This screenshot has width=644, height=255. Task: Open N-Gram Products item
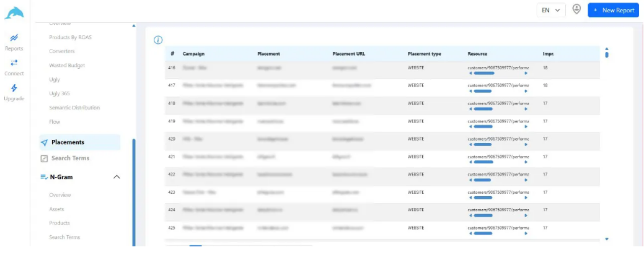[59, 223]
